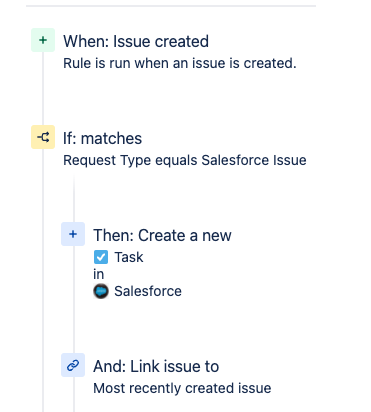The height and width of the screenshot is (412, 371).
Task: Select the 'Then: Create a new' action
Action: 162,235
